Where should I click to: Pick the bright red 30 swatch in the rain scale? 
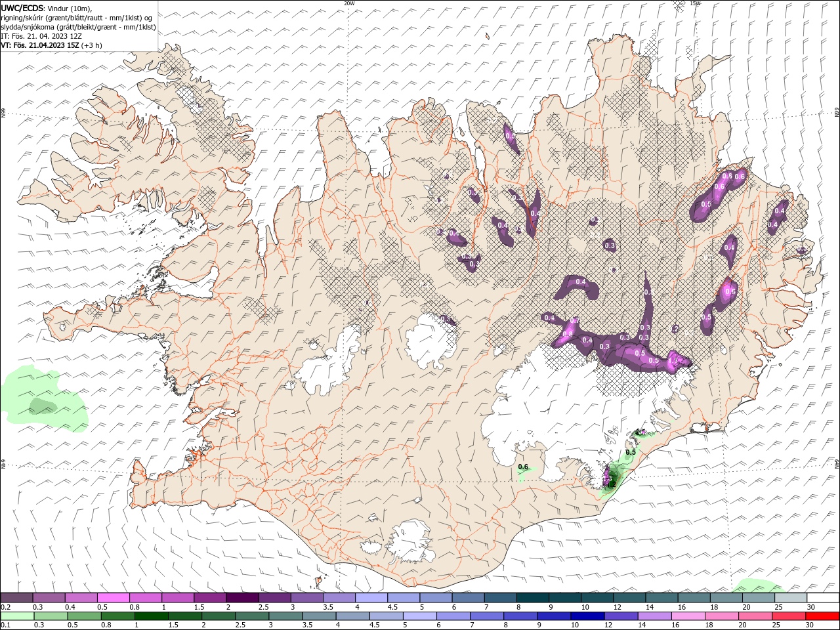point(823,616)
